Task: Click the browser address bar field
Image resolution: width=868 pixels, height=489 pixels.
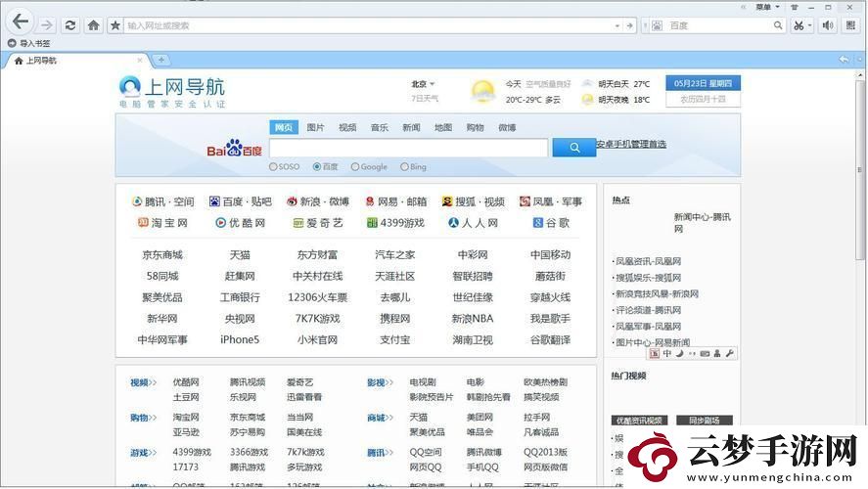Action: click(368, 25)
